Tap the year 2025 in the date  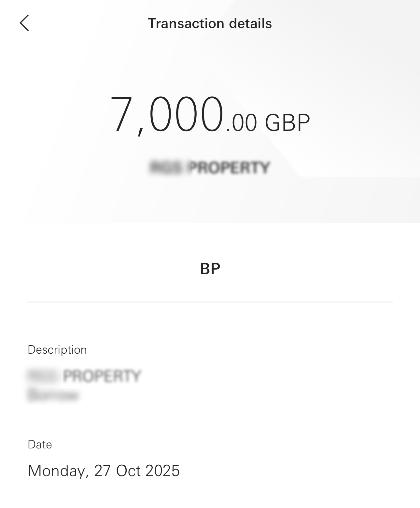click(x=162, y=471)
